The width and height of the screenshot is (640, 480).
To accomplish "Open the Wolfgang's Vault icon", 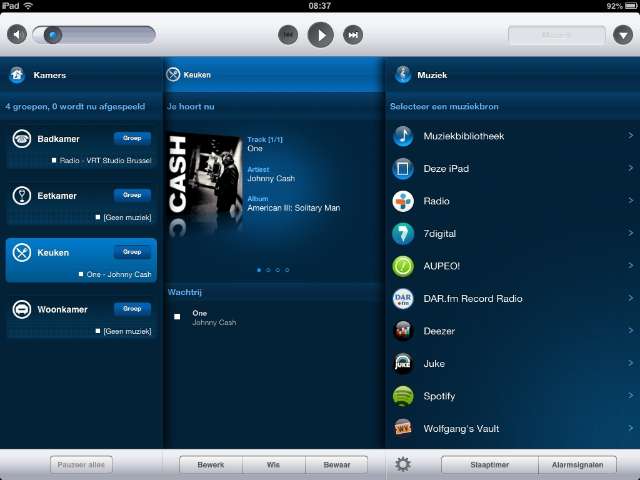I will tap(403, 429).
